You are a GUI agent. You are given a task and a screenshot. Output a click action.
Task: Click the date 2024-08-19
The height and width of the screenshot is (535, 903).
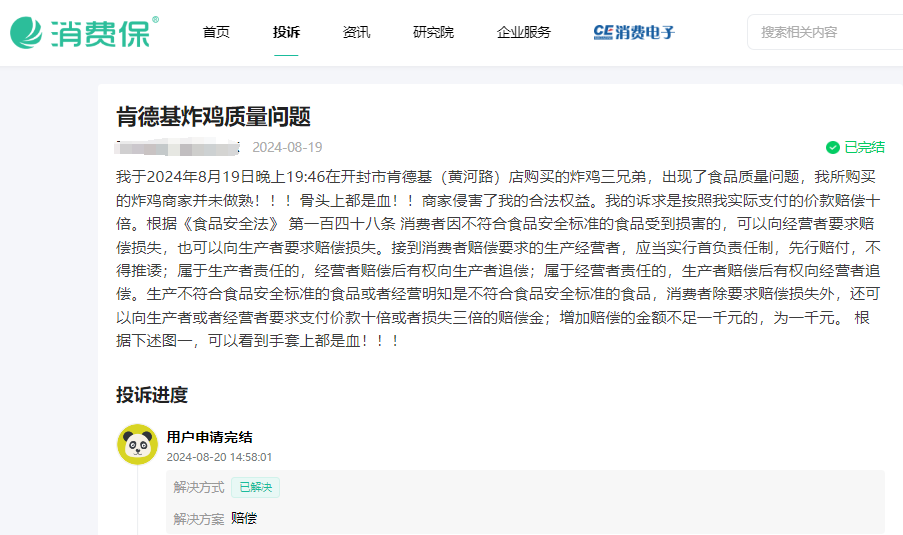click(x=287, y=147)
